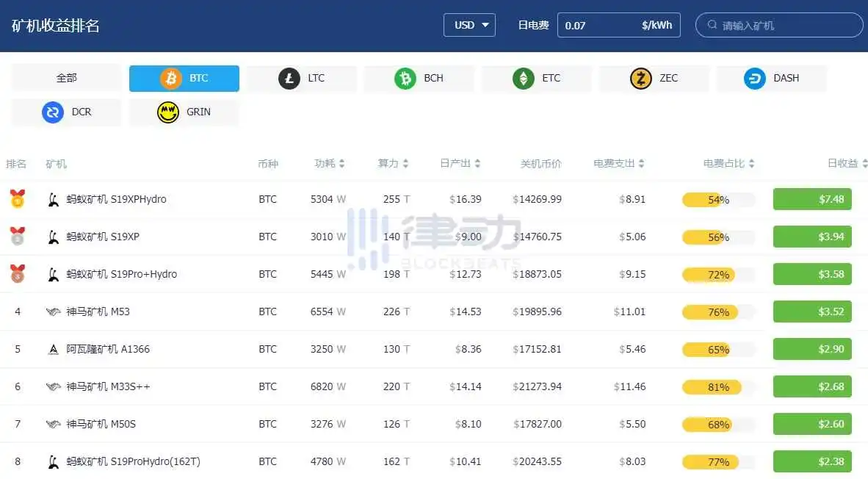The image size is (868, 479).
Task: Open 蚂蚁矿机 S19ProHydro(162T) miner link
Action: point(134,461)
